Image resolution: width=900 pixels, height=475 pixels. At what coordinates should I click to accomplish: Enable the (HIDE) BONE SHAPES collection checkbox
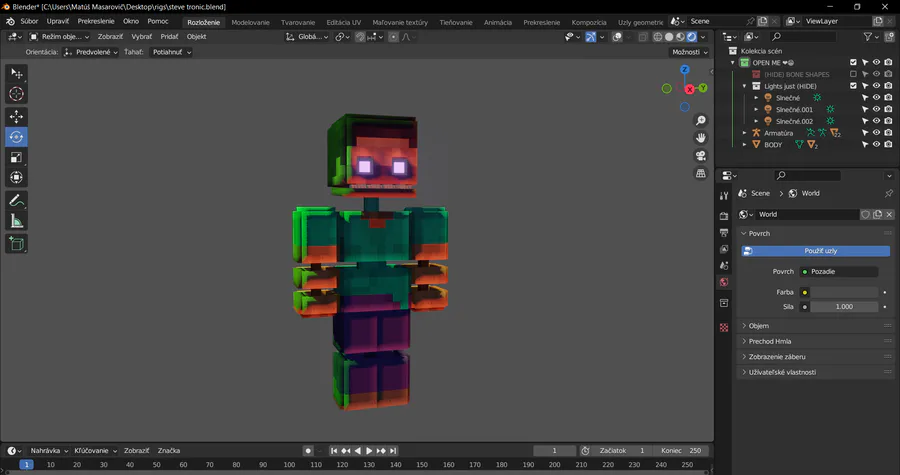853,74
